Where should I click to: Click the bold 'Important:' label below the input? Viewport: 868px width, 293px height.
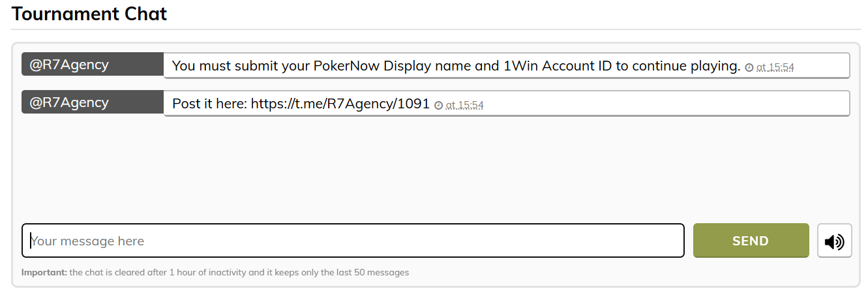tap(44, 272)
